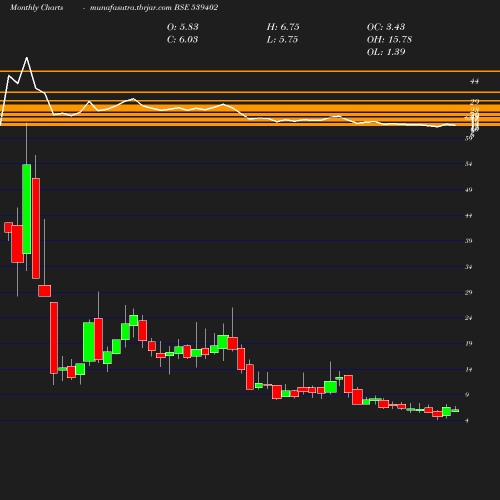500x500 pixels.
Task: Click the 39 price axis label
Action: [469, 241]
